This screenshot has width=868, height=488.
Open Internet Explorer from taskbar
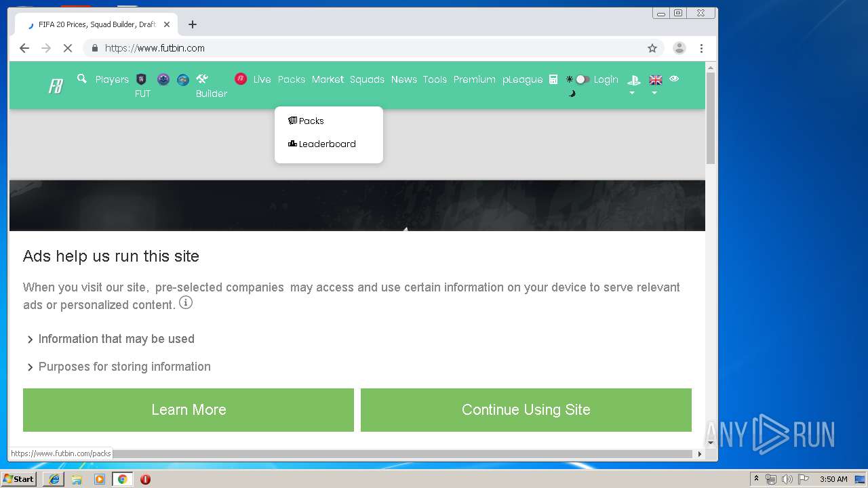(x=54, y=479)
